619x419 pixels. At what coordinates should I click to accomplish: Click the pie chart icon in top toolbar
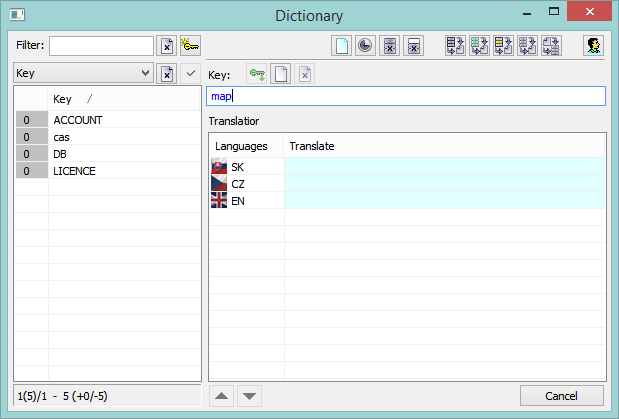coord(366,46)
